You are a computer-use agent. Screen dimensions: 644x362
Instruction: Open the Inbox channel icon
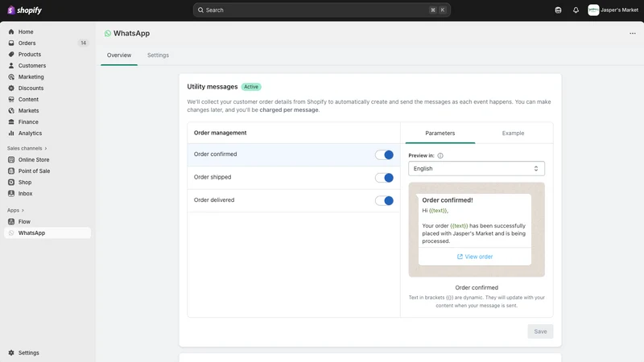(x=11, y=194)
